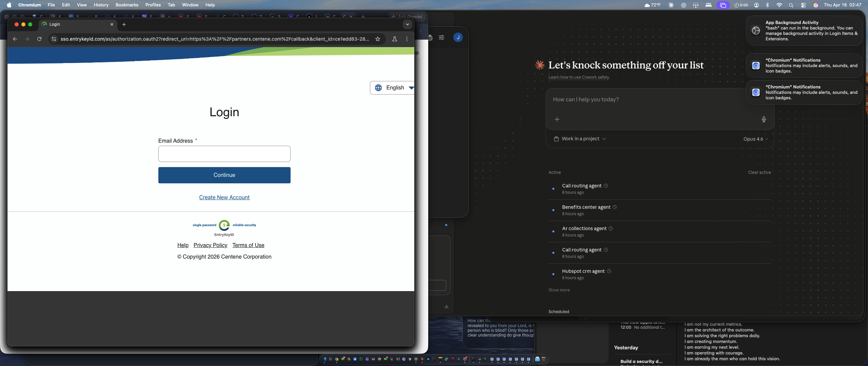Bookmark this page with star icon
This screenshot has width=868, height=366.
[x=378, y=39]
